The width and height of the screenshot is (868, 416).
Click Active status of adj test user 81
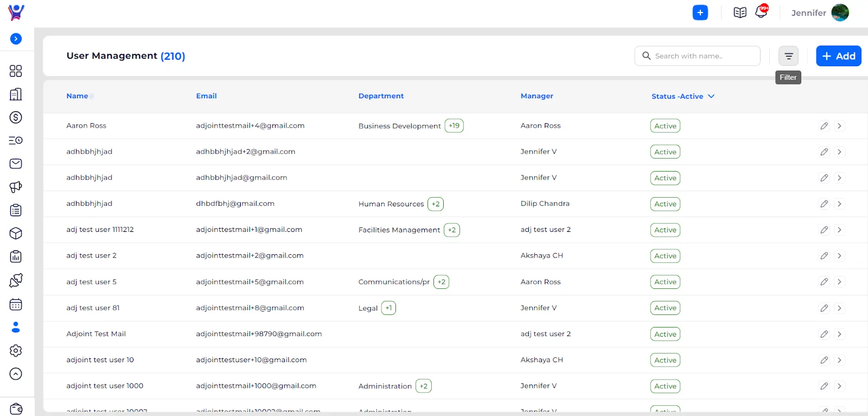(665, 308)
